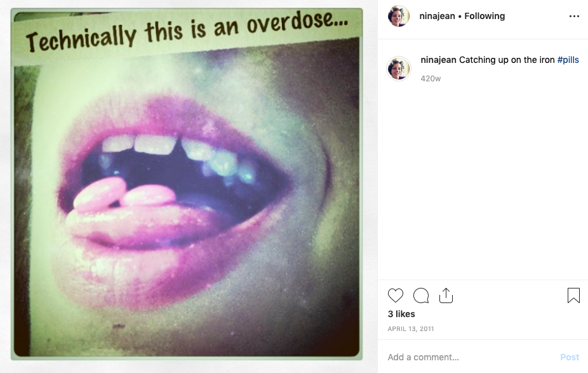Open ninajean username in post header
This screenshot has height=373, width=588.
(437, 16)
